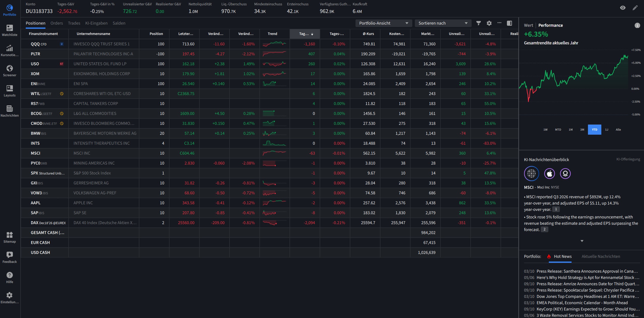The width and height of the screenshot is (644, 318).
Task: Open the KI-Offenlegung link
Action: tap(628, 159)
